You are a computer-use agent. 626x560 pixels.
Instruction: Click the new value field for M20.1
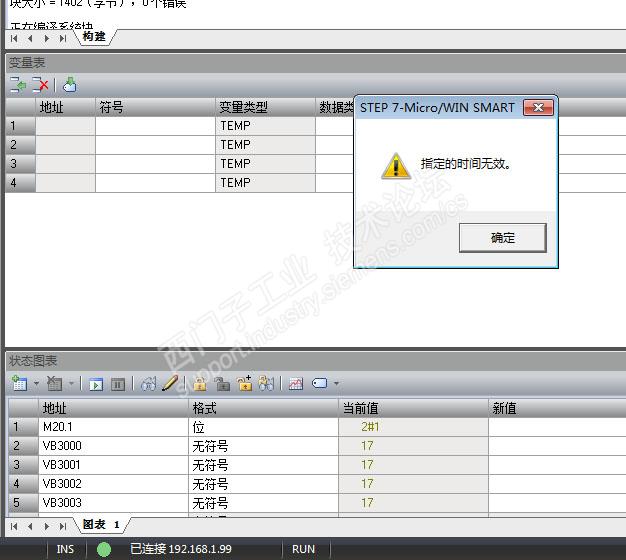[x=557, y=427]
